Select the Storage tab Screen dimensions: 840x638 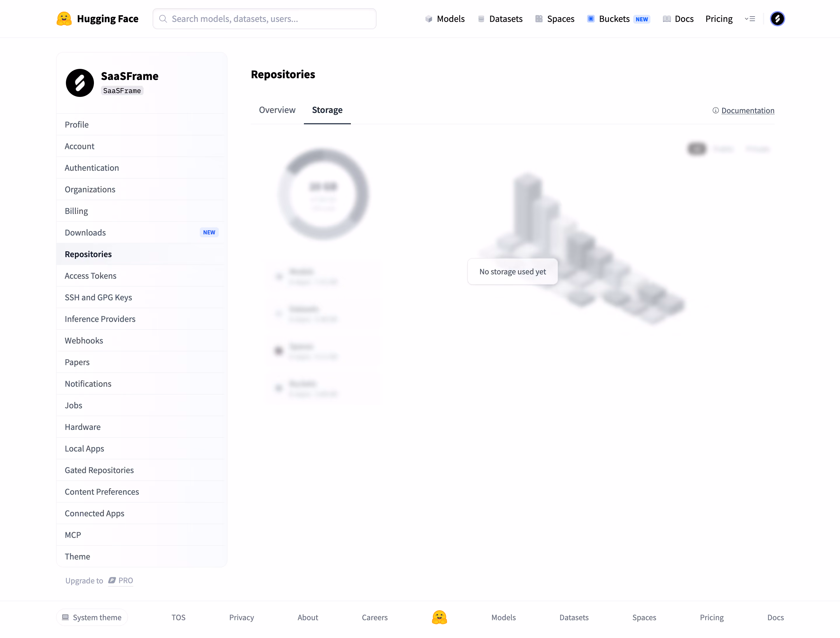point(327,110)
